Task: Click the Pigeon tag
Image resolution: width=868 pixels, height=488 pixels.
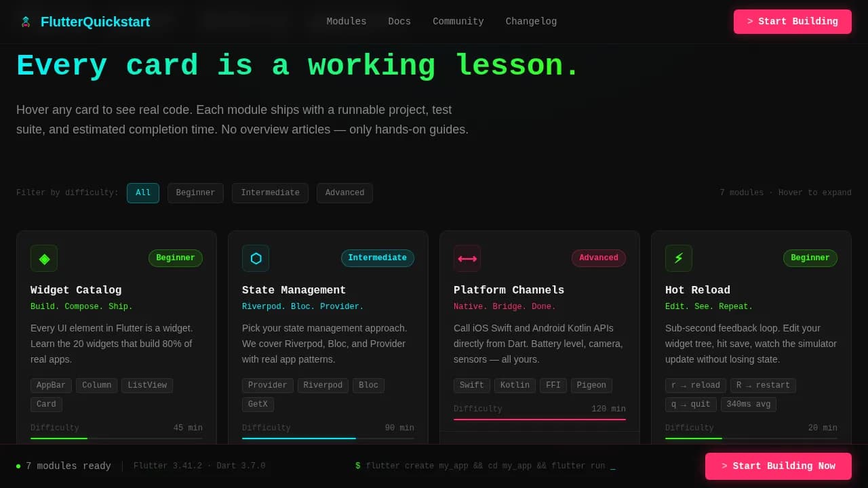Action: tap(591, 386)
